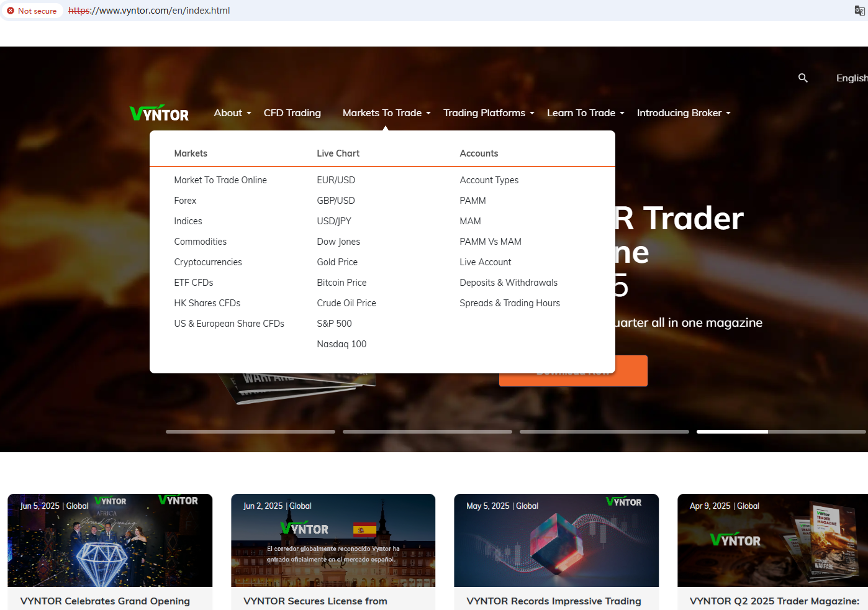
Task: Compare PAMM Vs MAM
Action: pos(491,242)
